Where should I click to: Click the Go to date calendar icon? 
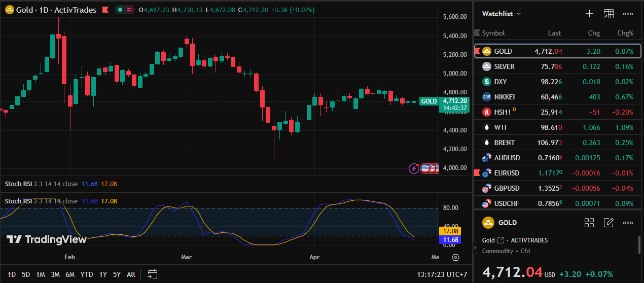pos(152,274)
